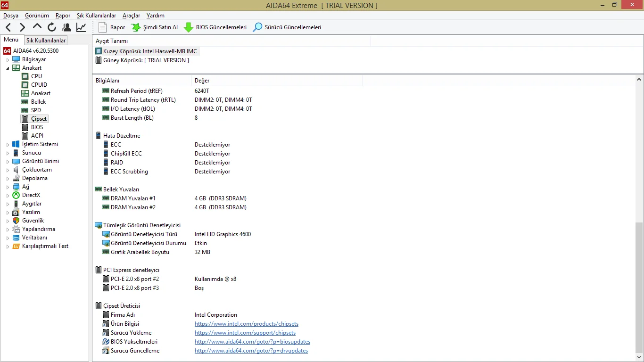This screenshot has height=362, width=644.
Task: Open the Araçlar menu
Action: pyautogui.click(x=131, y=16)
